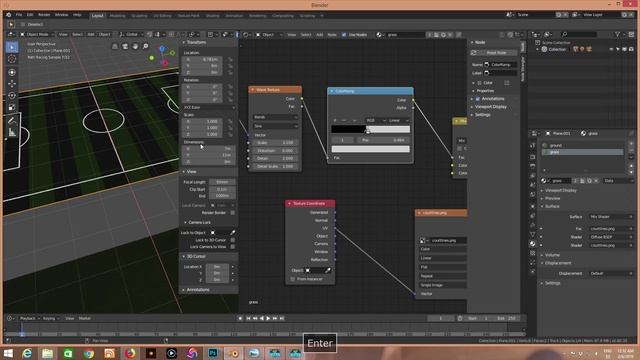Click the pan hand viewport gizmo

point(135,47)
